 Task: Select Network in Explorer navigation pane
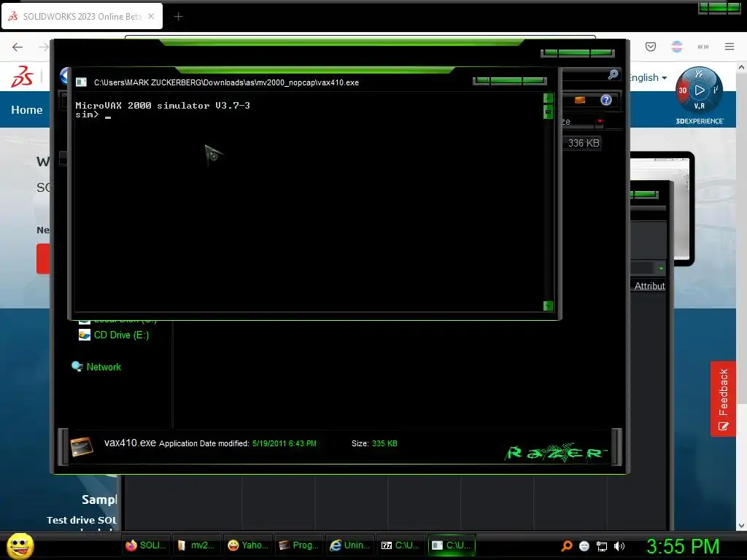pos(96,367)
